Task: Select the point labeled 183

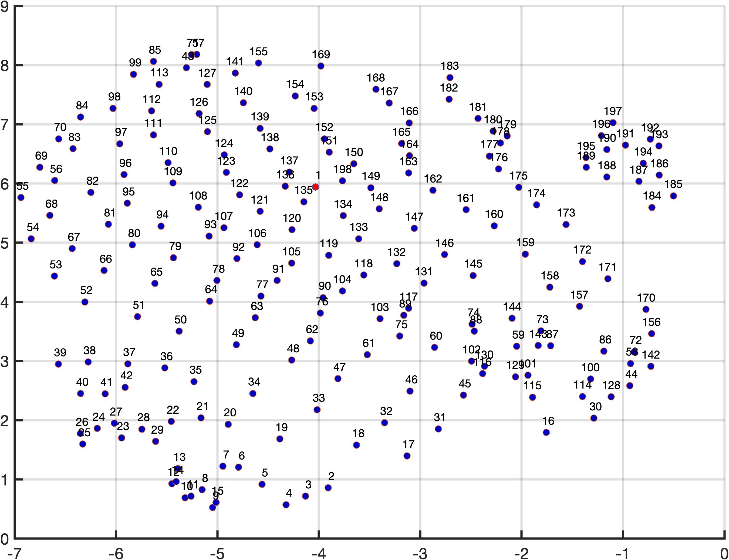Action: 450,78
